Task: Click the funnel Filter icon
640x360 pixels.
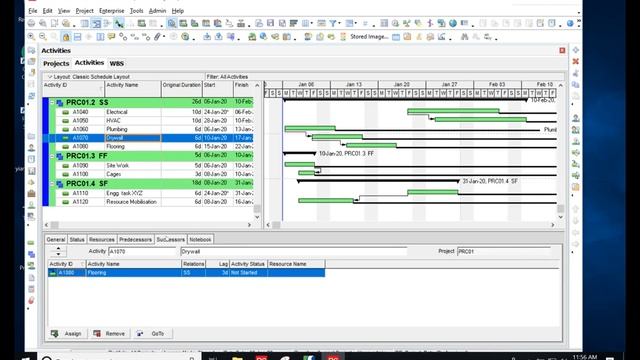Action: tap(333, 24)
